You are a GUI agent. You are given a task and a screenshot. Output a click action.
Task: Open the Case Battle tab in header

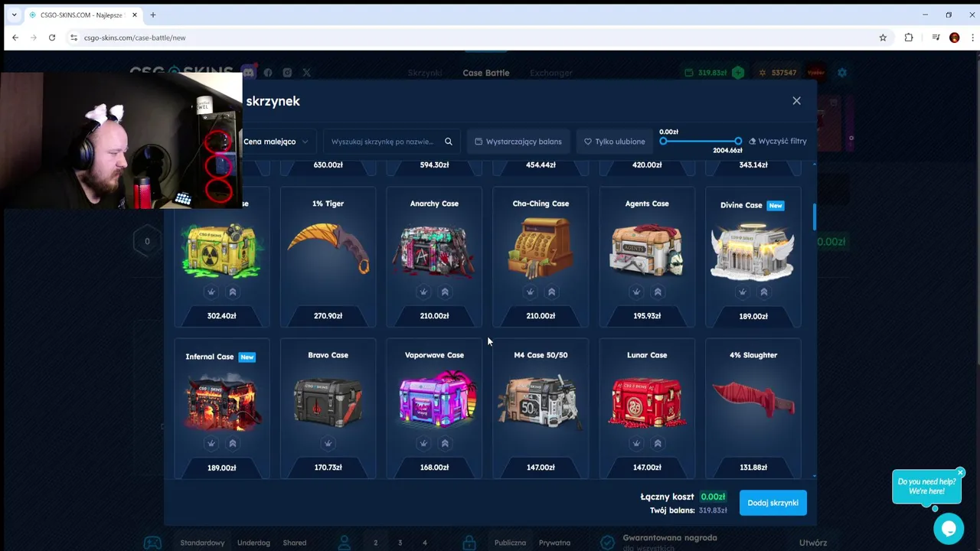coord(485,73)
